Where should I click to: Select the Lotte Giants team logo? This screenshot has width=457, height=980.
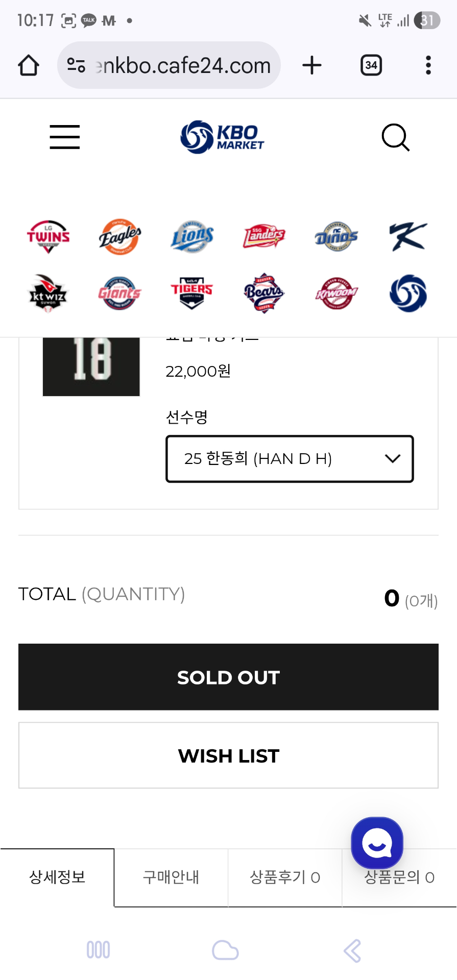point(120,293)
